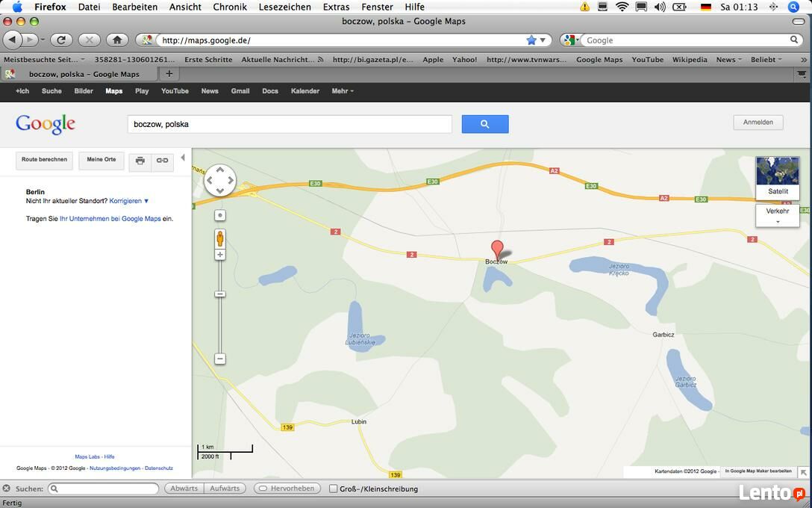Print the map using the printer icon

point(140,161)
